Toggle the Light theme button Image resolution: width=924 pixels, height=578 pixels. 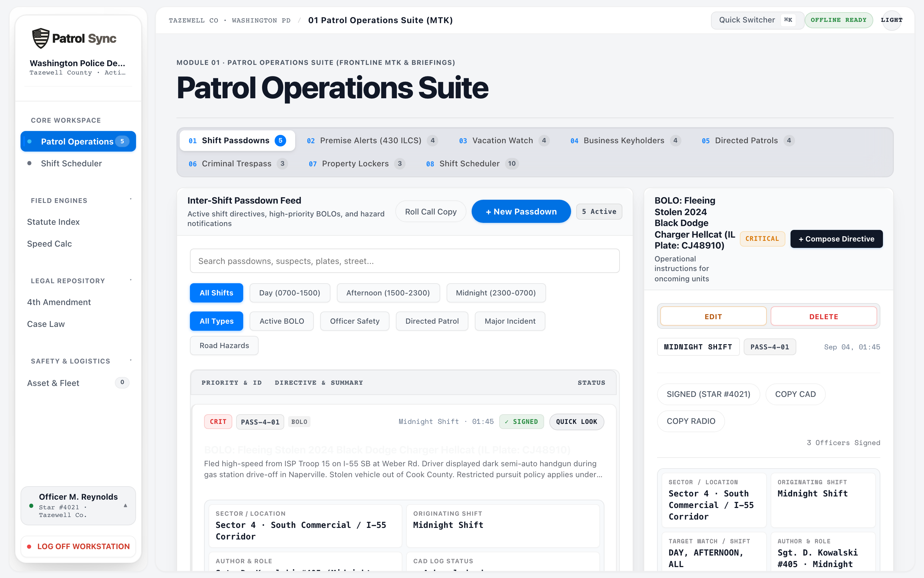click(892, 20)
